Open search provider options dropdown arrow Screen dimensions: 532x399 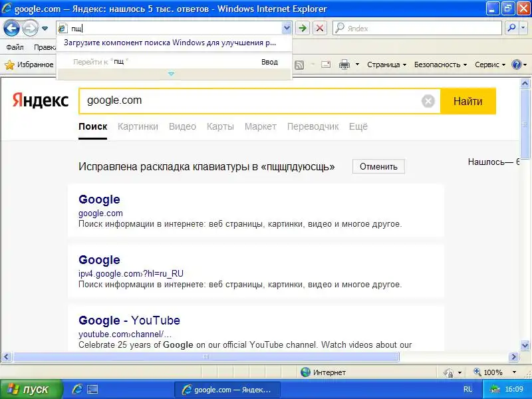523,28
